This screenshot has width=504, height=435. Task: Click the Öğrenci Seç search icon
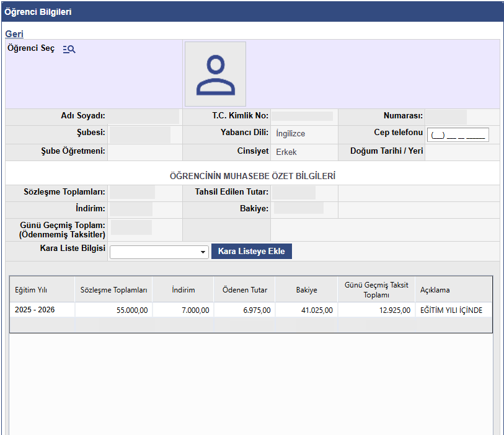(69, 49)
